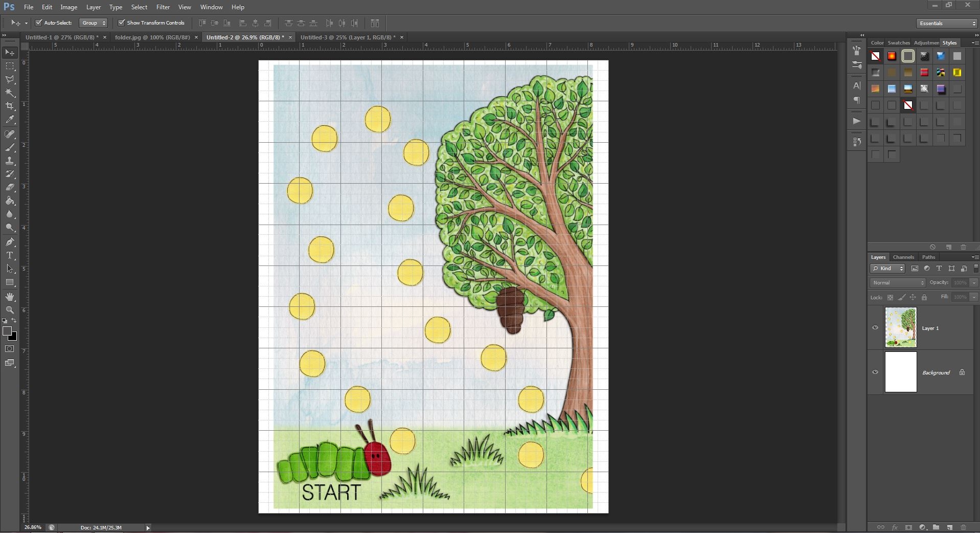Choose the Magic Wand tool
The height and width of the screenshot is (533, 980).
pos(10,93)
